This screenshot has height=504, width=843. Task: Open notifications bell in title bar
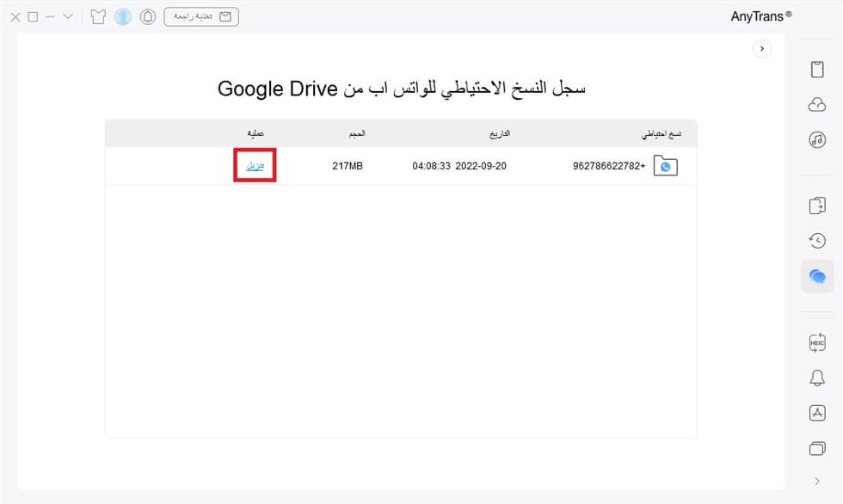[x=147, y=16]
